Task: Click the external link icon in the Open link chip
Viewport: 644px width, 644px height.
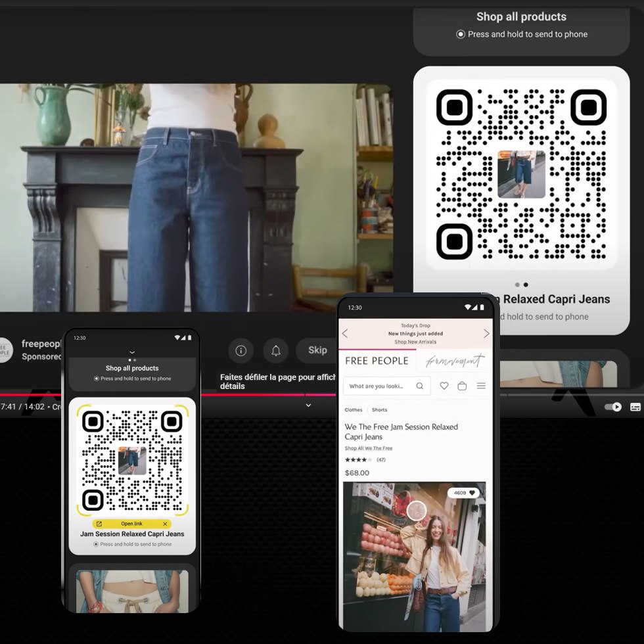Action: click(99, 524)
